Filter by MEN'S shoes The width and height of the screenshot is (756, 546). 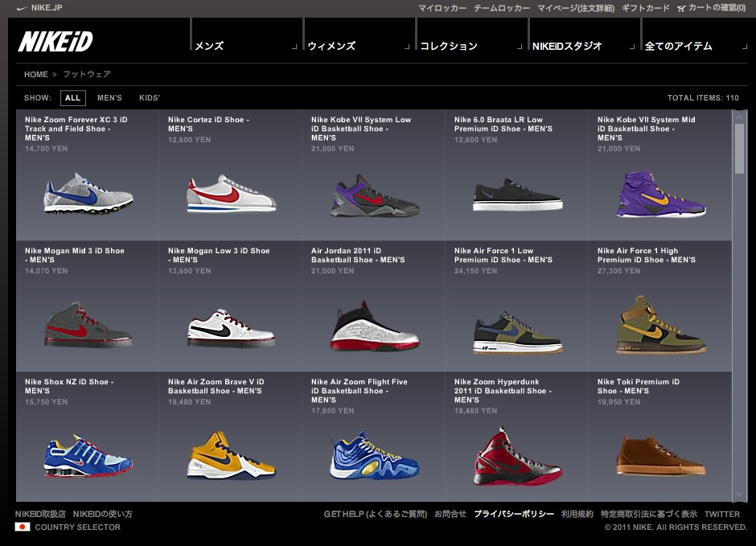[x=109, y=98]
